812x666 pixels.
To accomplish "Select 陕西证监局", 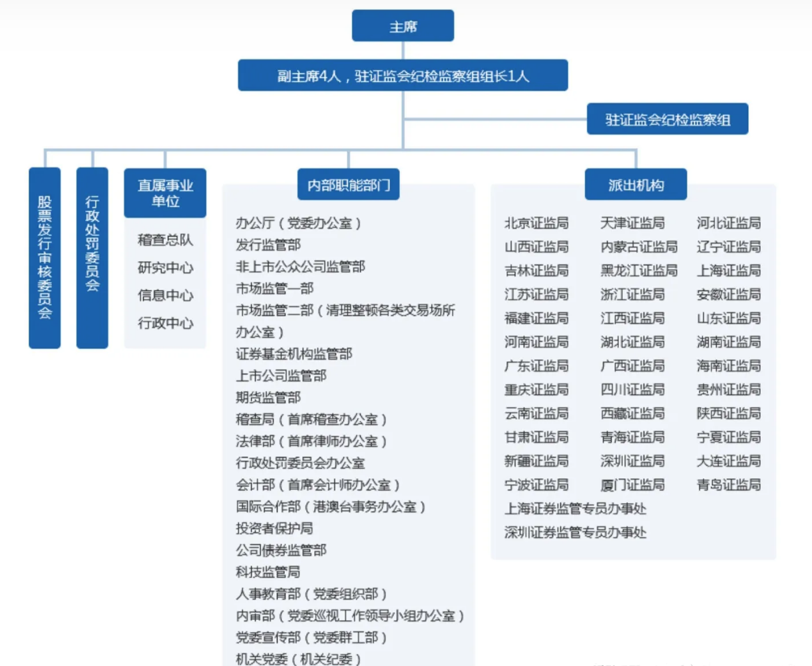I will [729, 414].
